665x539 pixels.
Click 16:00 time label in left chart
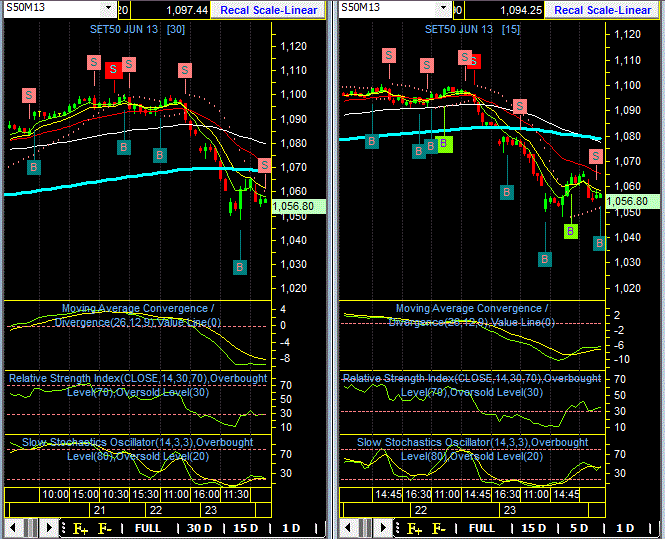pos(207,494)
